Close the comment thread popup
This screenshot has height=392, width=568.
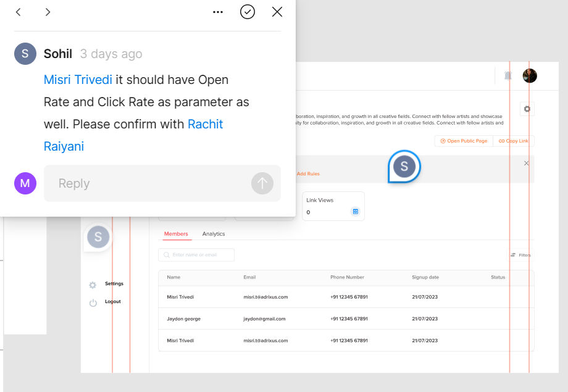point(277,12)
